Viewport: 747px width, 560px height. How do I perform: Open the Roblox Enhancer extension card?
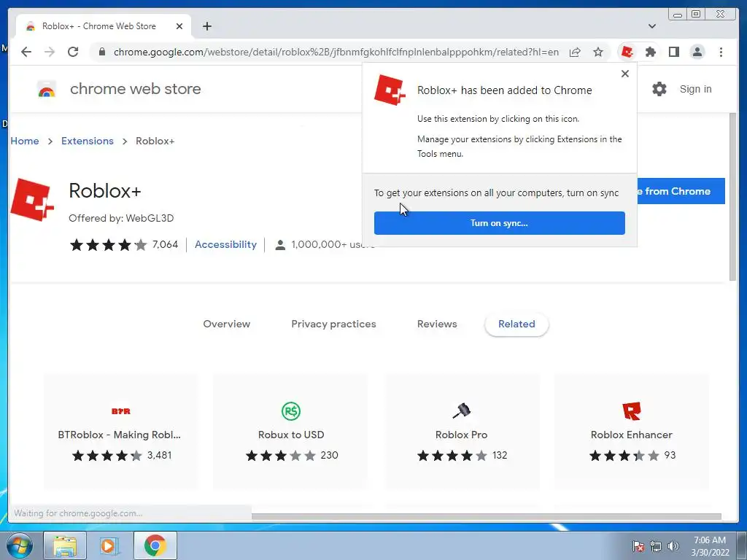(x=632, y=432)
